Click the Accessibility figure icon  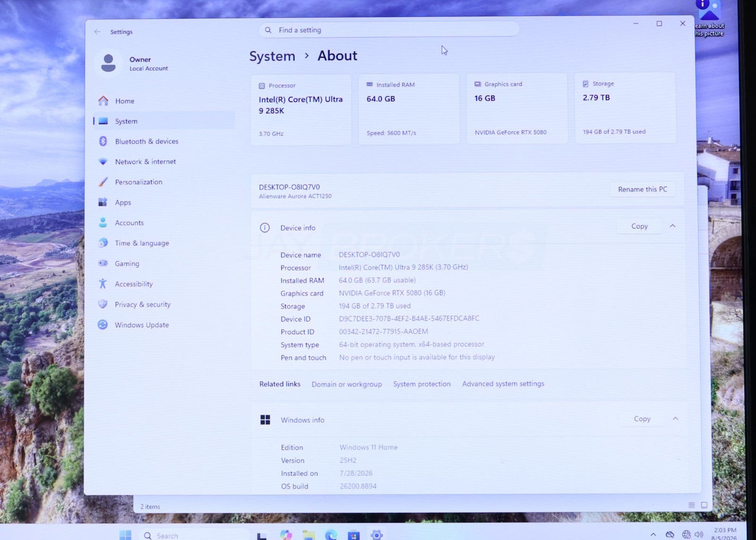103,284
